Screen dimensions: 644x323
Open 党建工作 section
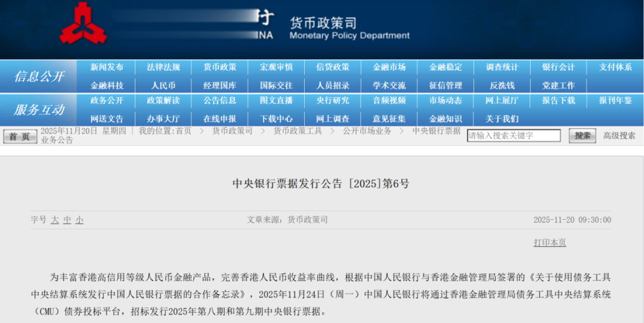(x=559, y=85)
